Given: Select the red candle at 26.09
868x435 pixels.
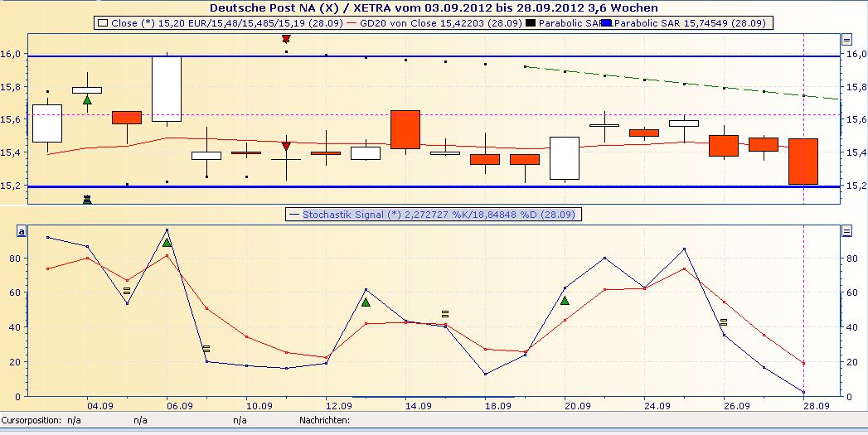Looking at the screenshot, I should pyautogui.click(x=724, y=146).
